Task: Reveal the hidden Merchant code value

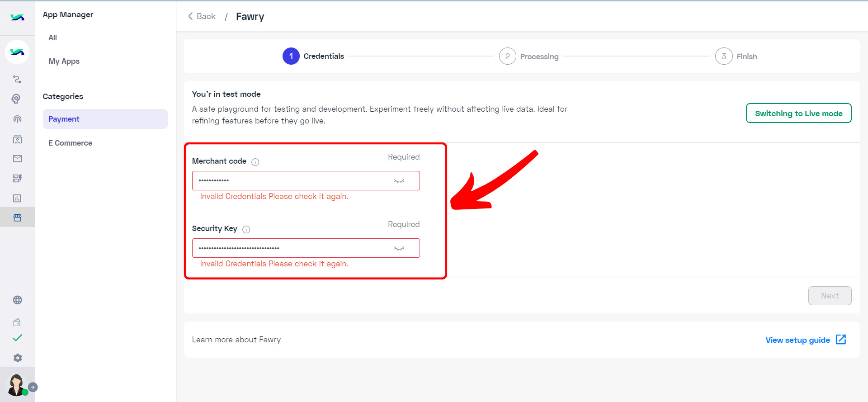Action: tap(399, 181)
